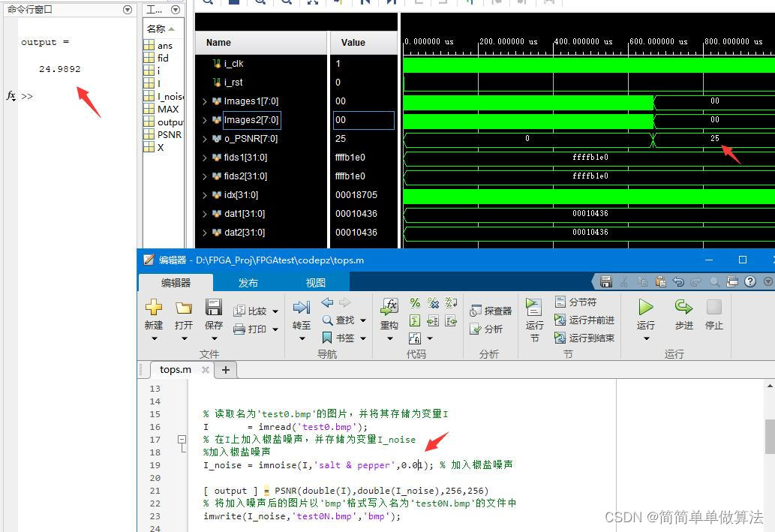Open the dropdown arrow under 新建
Screen dimensions: 775x532
click(x=155, y=338)
